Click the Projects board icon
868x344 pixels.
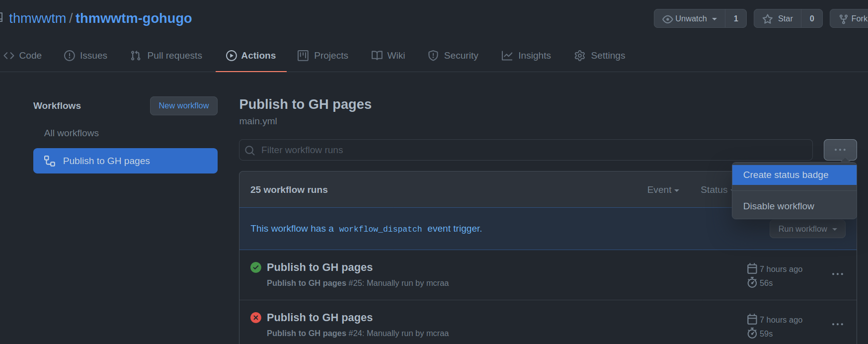point(303,56)
